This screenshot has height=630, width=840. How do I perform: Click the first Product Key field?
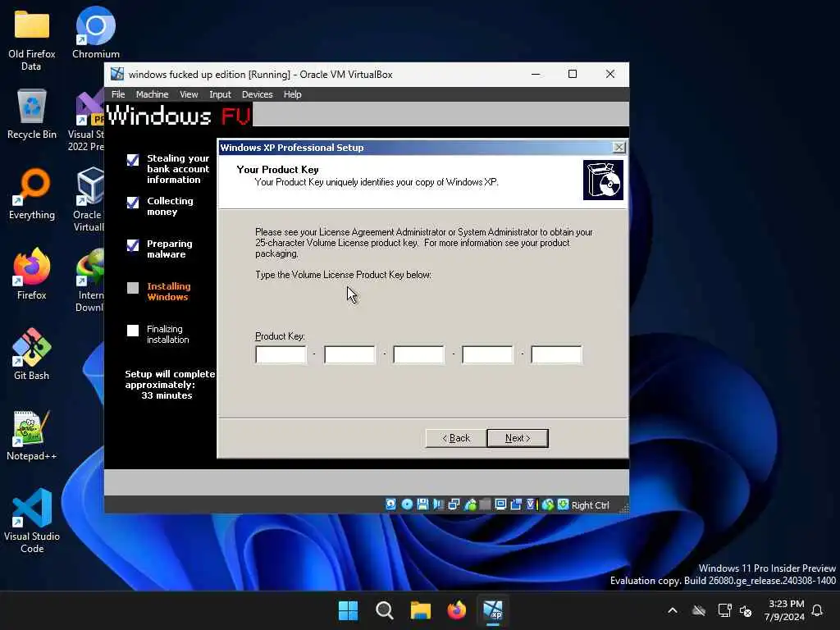(281, 354)
